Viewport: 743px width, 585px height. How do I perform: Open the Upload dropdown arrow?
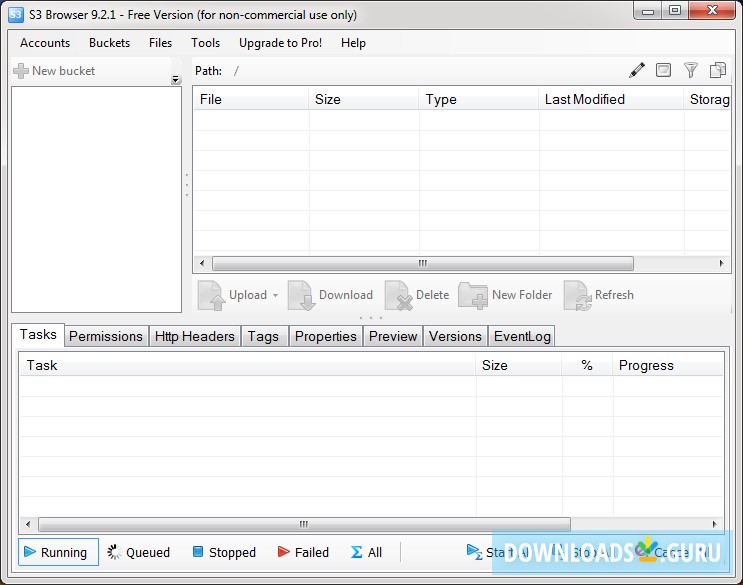[275, 295]
